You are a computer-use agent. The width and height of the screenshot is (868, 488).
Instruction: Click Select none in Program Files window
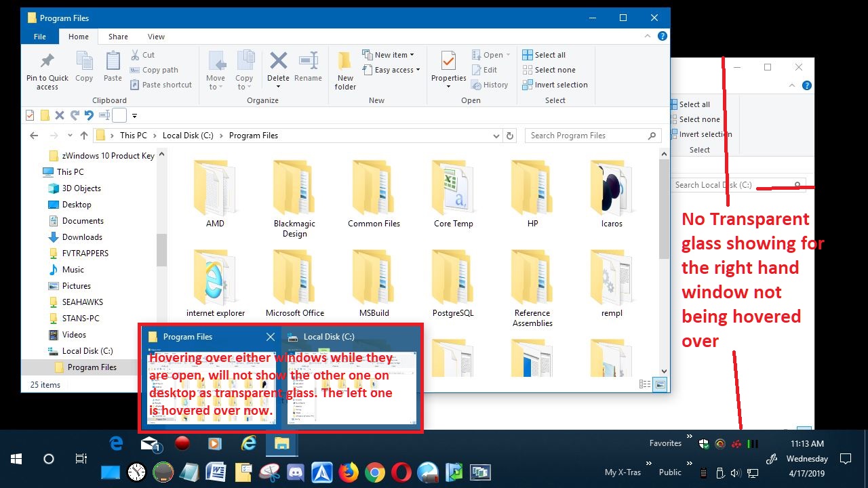tap(549, 70)
